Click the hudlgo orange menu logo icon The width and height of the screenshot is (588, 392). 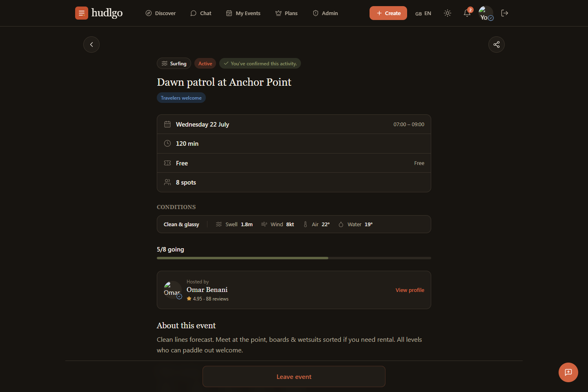tap(82, 13)
